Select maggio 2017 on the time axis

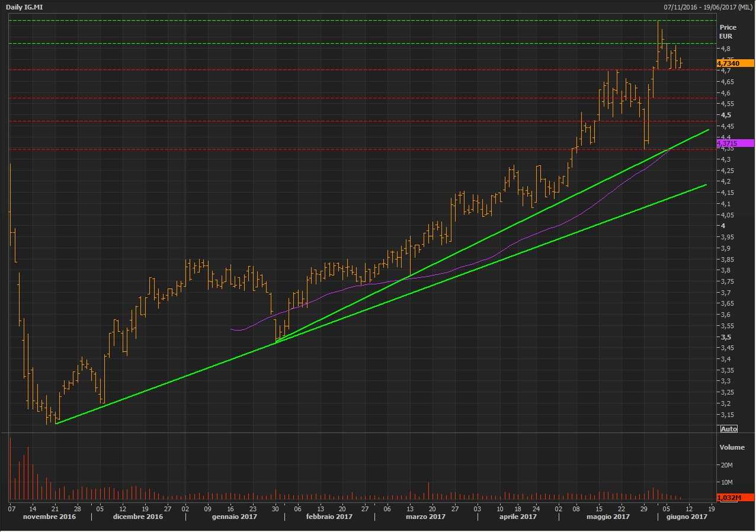(x=608, y=517)
